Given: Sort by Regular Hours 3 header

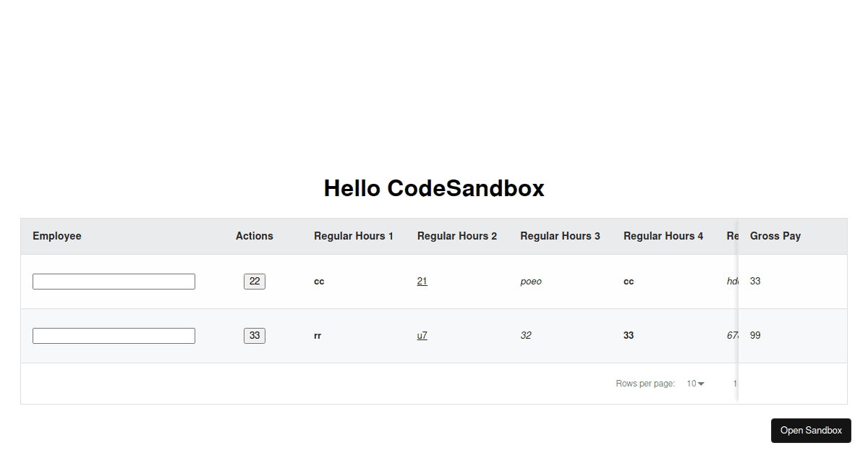Looking at the screenshot, I should click(560, 236).
